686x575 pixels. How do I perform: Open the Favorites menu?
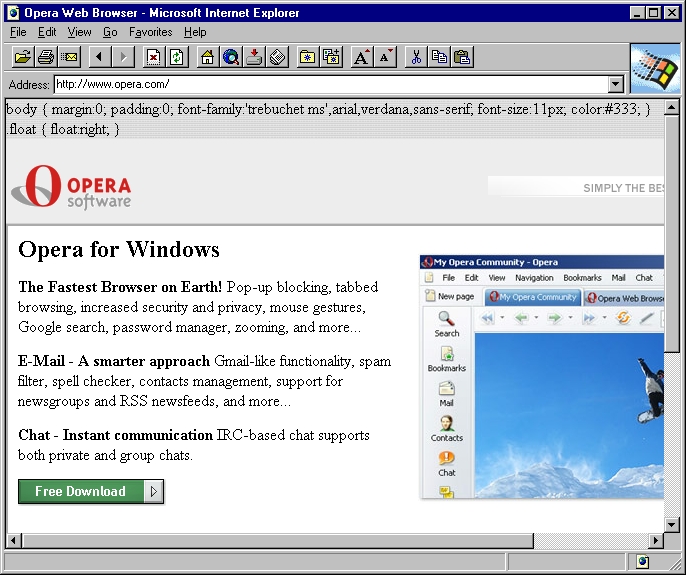[150, 32]
